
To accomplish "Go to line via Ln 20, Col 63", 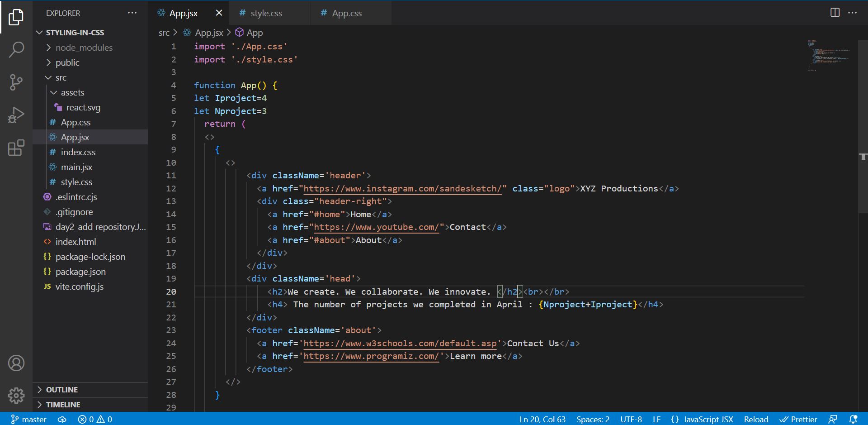I will tap(542, 420).
